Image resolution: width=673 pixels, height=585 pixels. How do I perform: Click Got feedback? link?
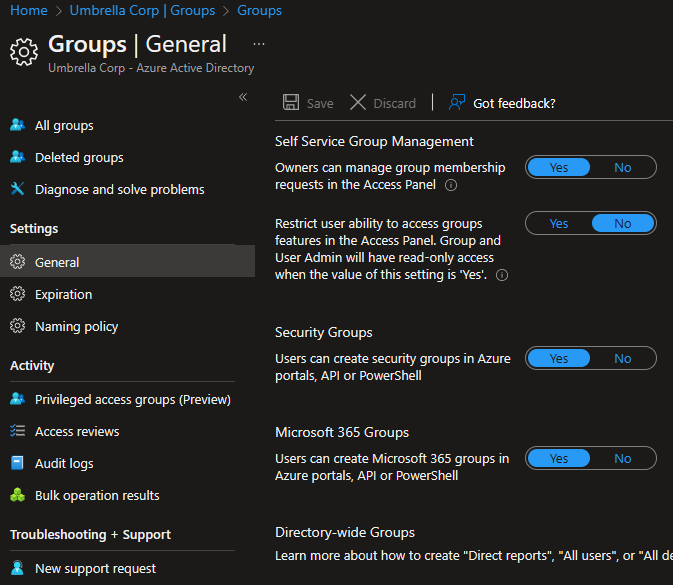514,103
